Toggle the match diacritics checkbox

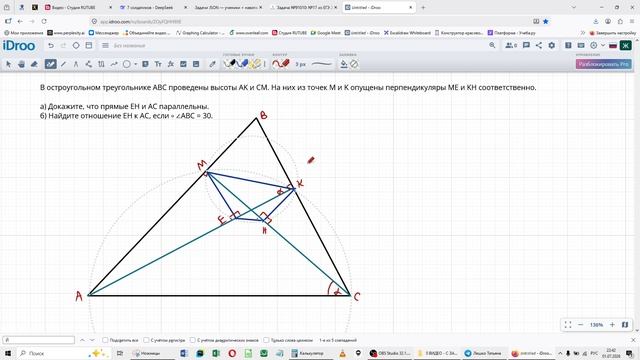pos(193,340)
